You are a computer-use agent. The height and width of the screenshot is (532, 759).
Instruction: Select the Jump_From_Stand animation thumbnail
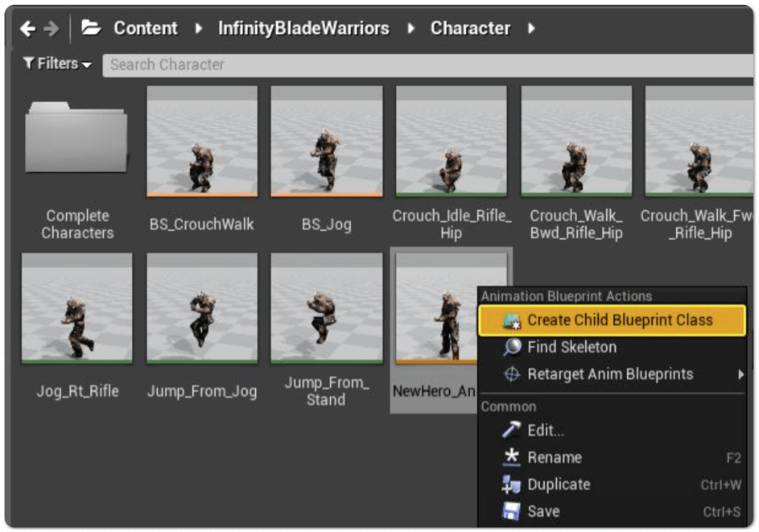pyautogui.click(x=327, y=308)
